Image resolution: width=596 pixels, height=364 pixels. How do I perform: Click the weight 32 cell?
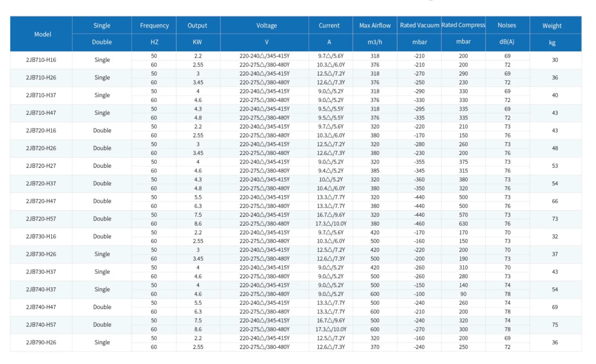tap(555, 236)
